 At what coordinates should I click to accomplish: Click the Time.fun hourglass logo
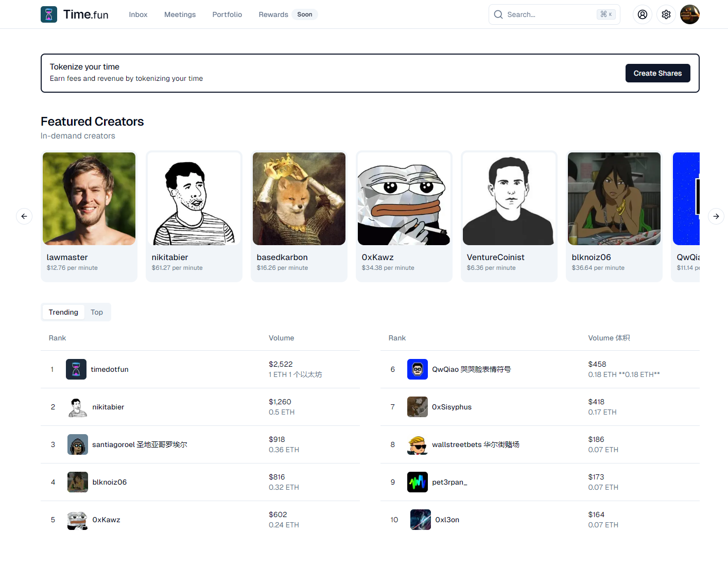click(x=49, y=14)
